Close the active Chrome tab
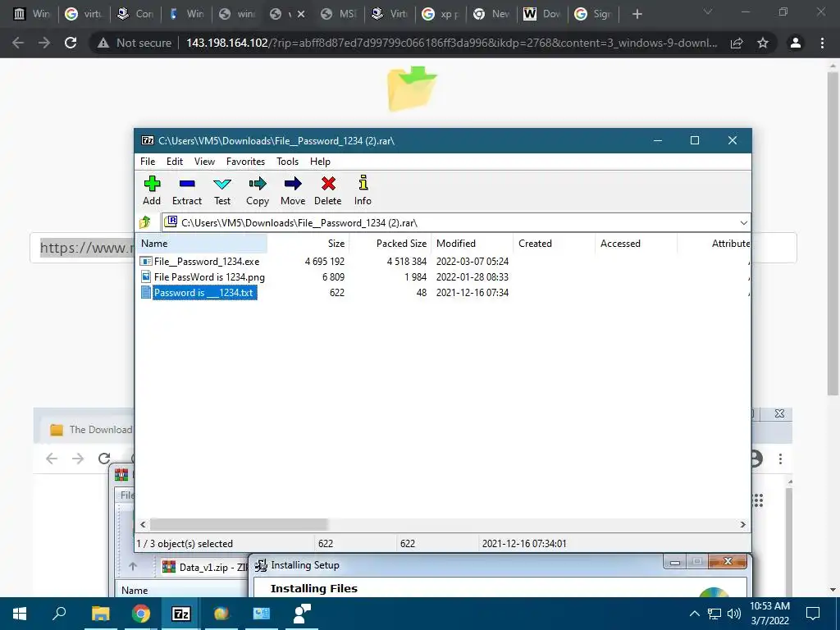 [301, 14]
